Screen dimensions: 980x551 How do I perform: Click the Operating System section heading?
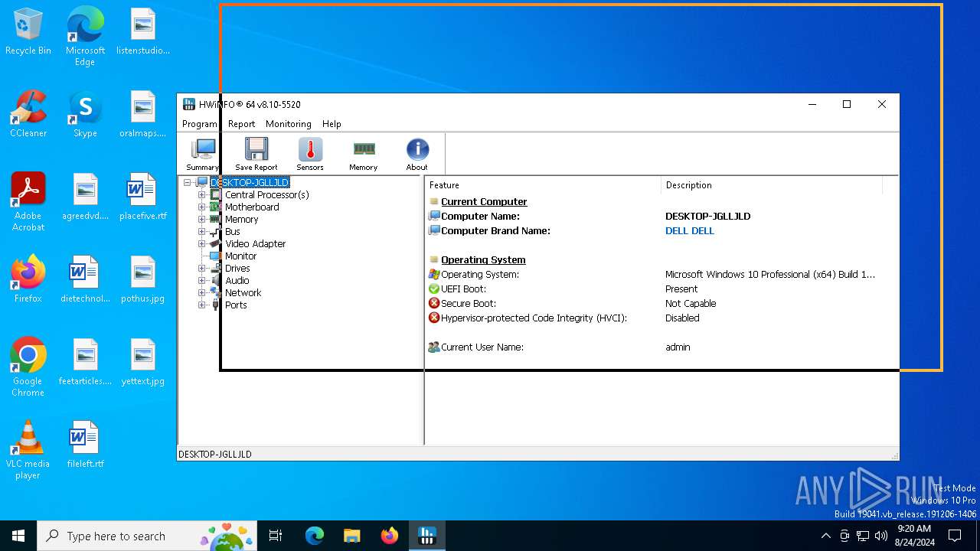click(x=483, y=260)
